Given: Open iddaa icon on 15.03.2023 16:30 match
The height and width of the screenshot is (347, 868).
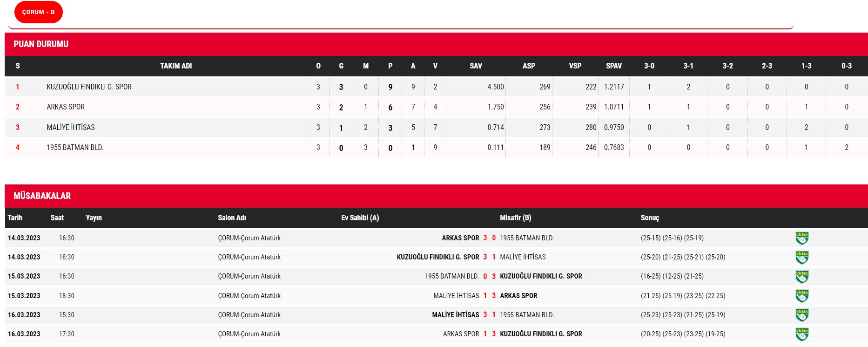Looking at the screenshot, I should (801, 277).
